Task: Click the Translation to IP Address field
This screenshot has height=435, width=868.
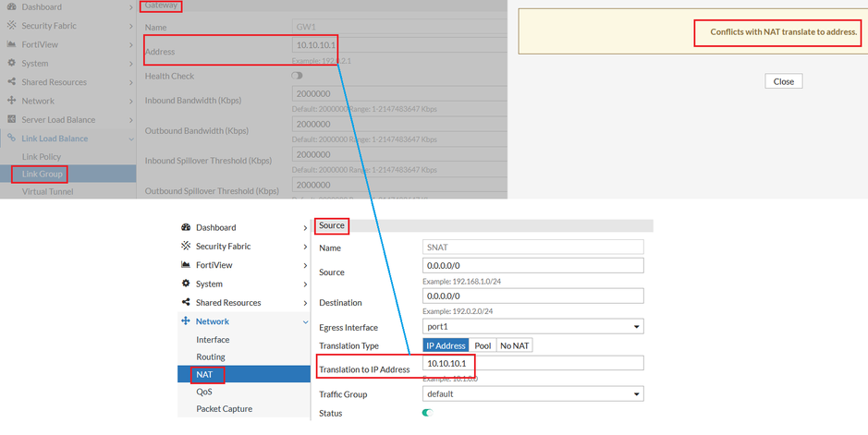Action: (533, 363)
